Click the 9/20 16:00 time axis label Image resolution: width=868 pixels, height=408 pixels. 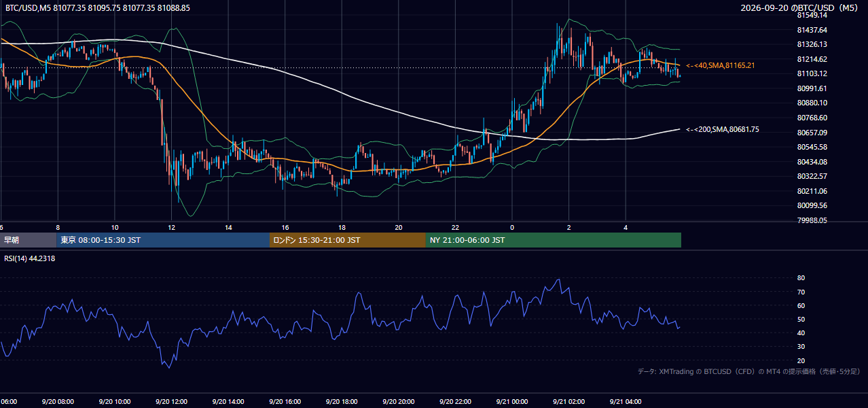(x=285, y=402)
